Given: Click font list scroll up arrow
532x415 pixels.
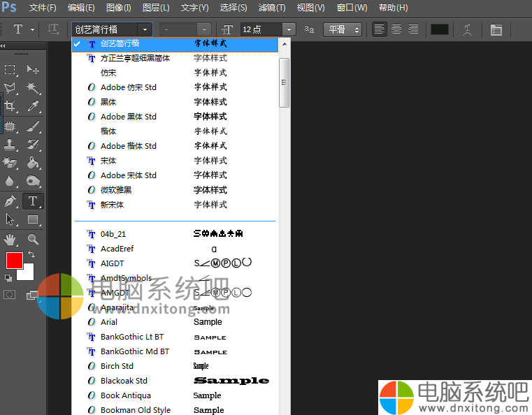Looking at the screenshot, I should [x=285, y=44].
